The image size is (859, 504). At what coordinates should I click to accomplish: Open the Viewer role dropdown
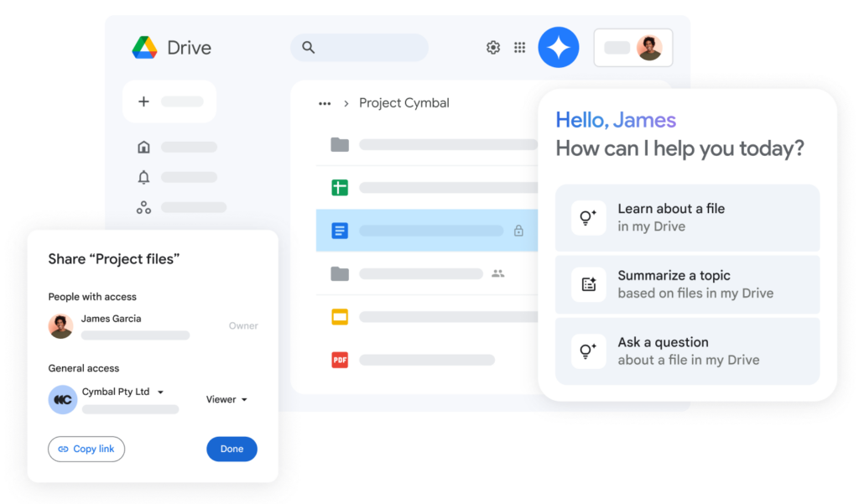coord(226,399)
